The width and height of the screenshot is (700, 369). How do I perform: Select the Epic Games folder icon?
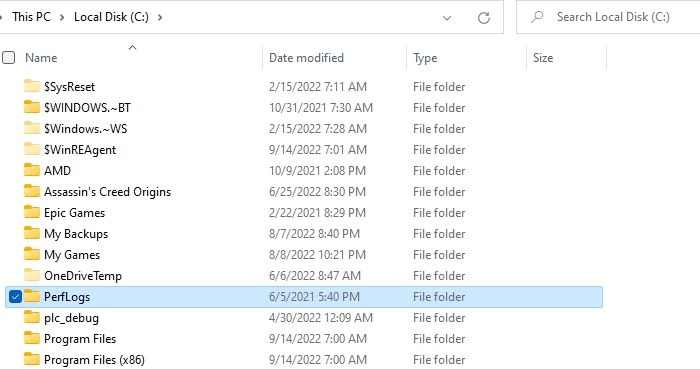(x=32, y=212)
